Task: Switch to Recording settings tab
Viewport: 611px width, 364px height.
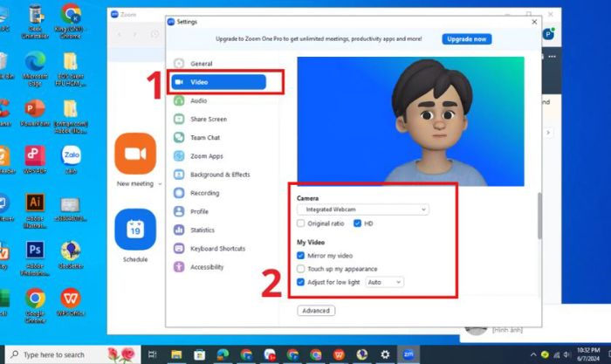Action: click(204, 193)
